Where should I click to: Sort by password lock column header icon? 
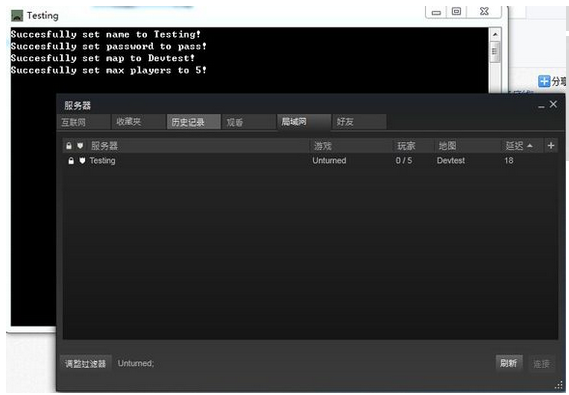[x=69, y=146]
